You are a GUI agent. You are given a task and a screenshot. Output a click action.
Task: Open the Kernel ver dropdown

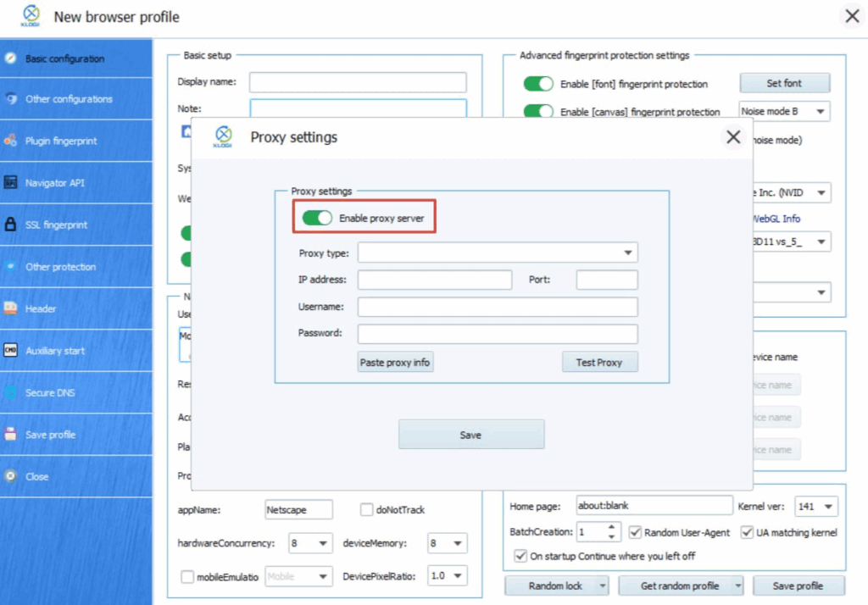click(828, 505)
